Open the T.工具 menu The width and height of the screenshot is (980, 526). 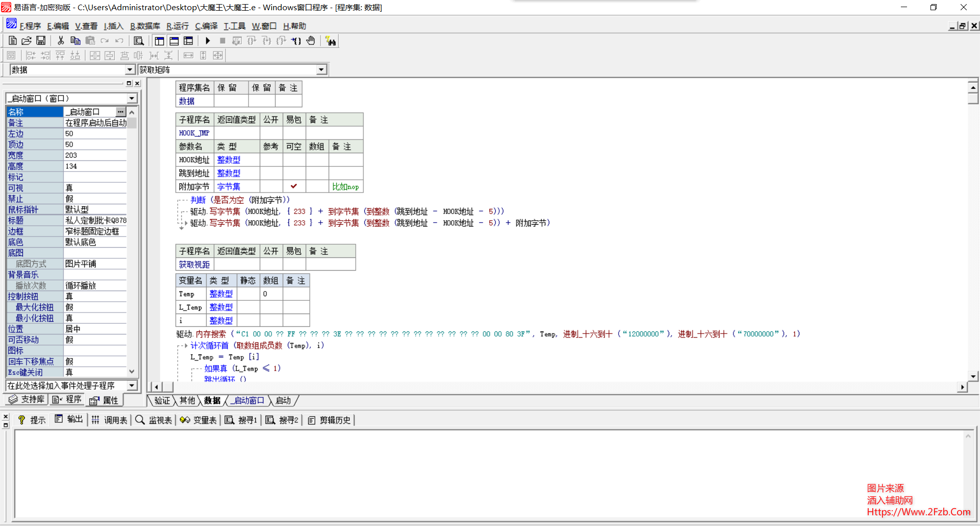[x=234, y=26]
